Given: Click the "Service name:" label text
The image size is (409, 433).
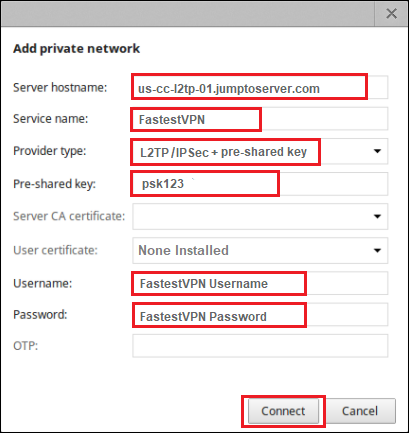Looking at the screenshot, I should click(51, 119).
